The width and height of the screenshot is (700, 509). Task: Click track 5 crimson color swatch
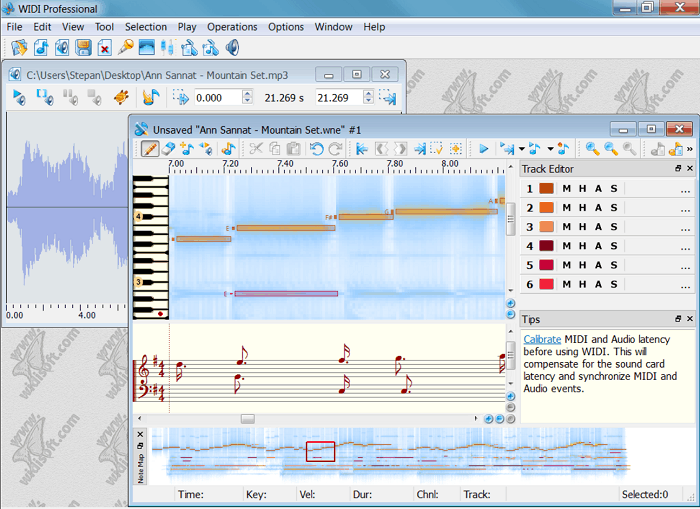pos(546,265)
